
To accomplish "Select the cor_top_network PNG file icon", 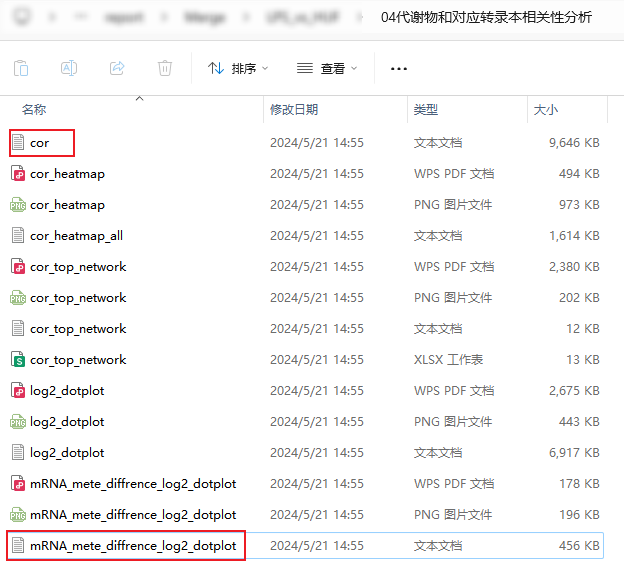I will [x=18, y=298].
